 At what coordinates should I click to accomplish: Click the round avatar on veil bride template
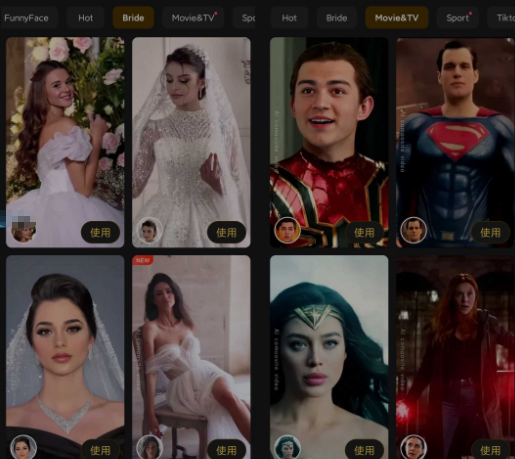[149, 230]
